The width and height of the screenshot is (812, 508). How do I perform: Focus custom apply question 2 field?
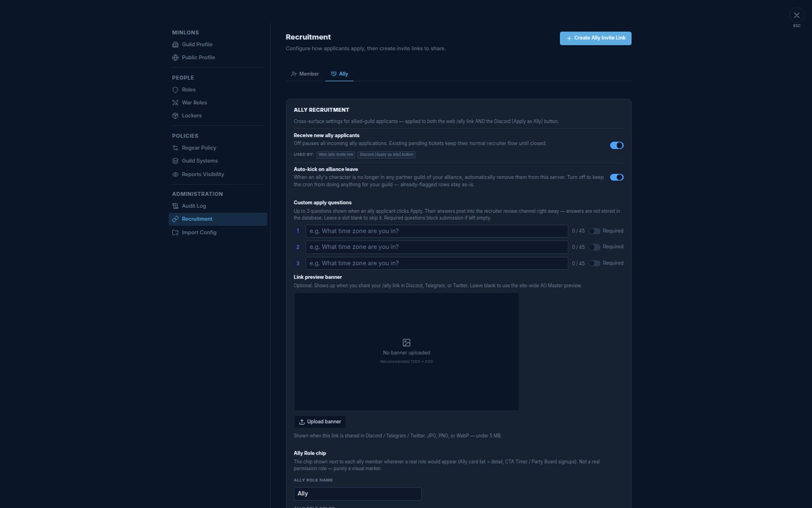[x=436, y=247]
